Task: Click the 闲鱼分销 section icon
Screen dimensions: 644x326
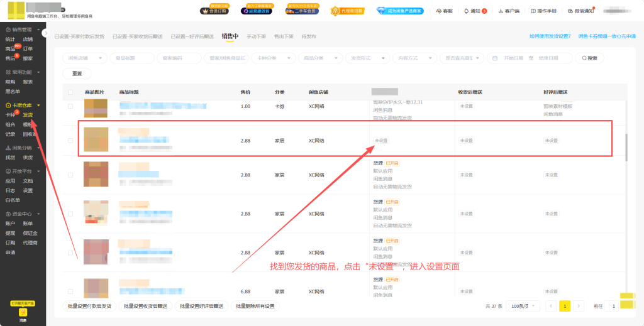Action: tap(8, 148)
